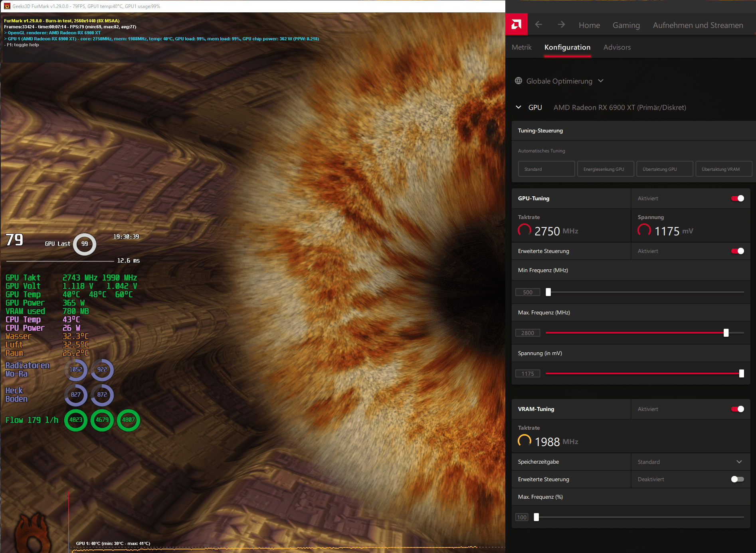Select Energiesenkung GPU preset

tap(605, 169)
